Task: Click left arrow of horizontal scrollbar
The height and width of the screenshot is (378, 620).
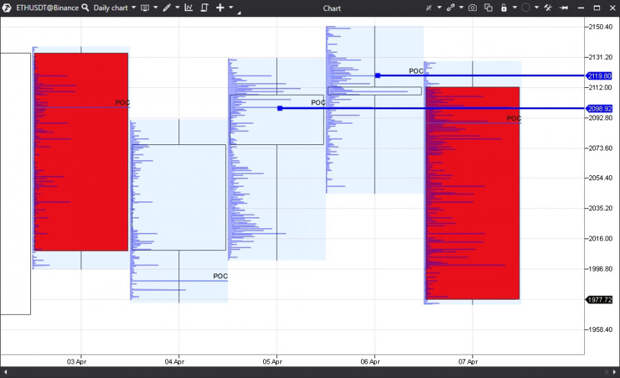Action: (x=5, y=372)
